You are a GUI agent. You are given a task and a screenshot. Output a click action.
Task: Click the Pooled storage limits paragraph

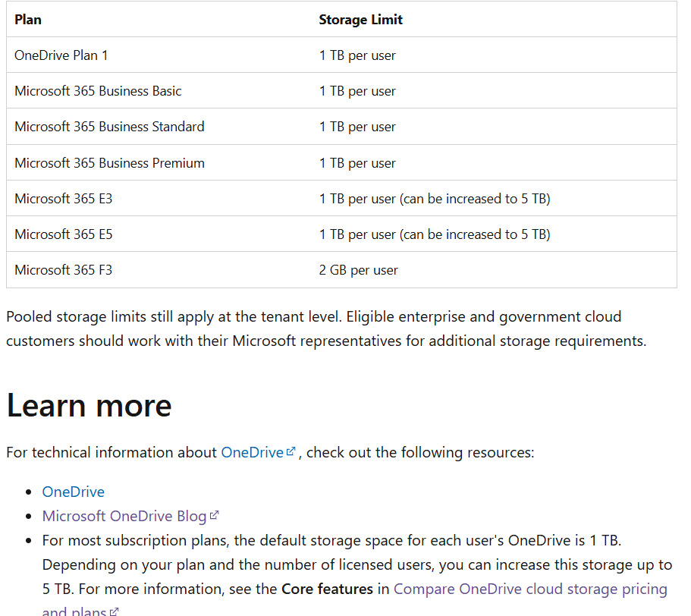click(x=326, y=328)
